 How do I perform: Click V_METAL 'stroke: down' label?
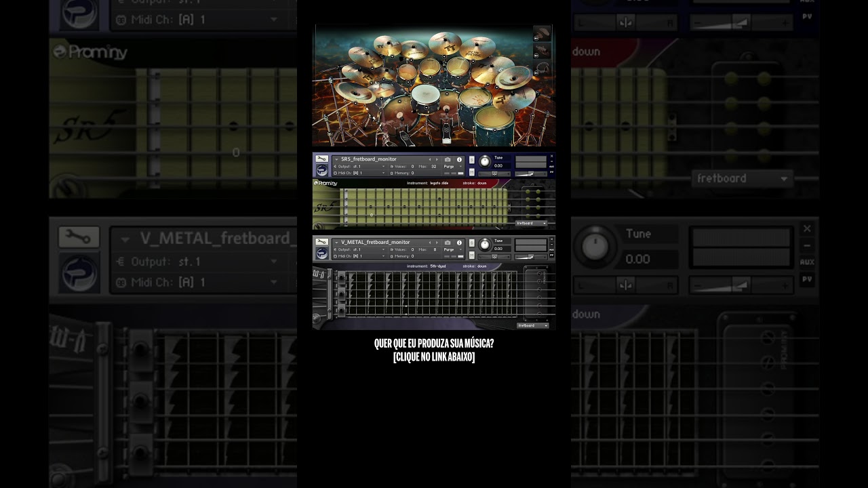(475, 266)
